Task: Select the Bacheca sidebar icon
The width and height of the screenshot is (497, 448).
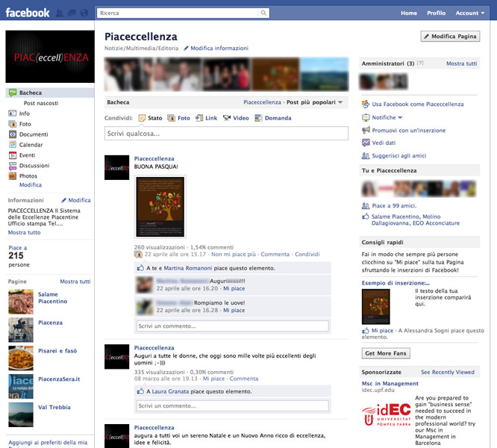Action: pyautogui.click(x=13, y=93)
